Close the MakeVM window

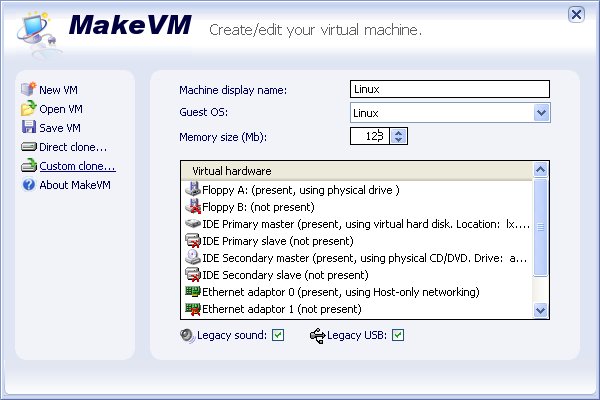(576, 15)
